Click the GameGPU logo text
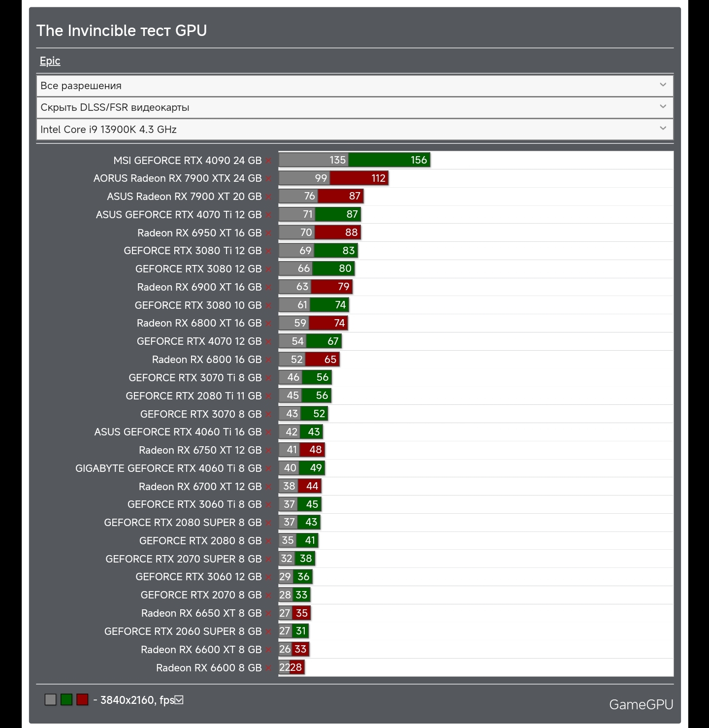 pos(641,704)
